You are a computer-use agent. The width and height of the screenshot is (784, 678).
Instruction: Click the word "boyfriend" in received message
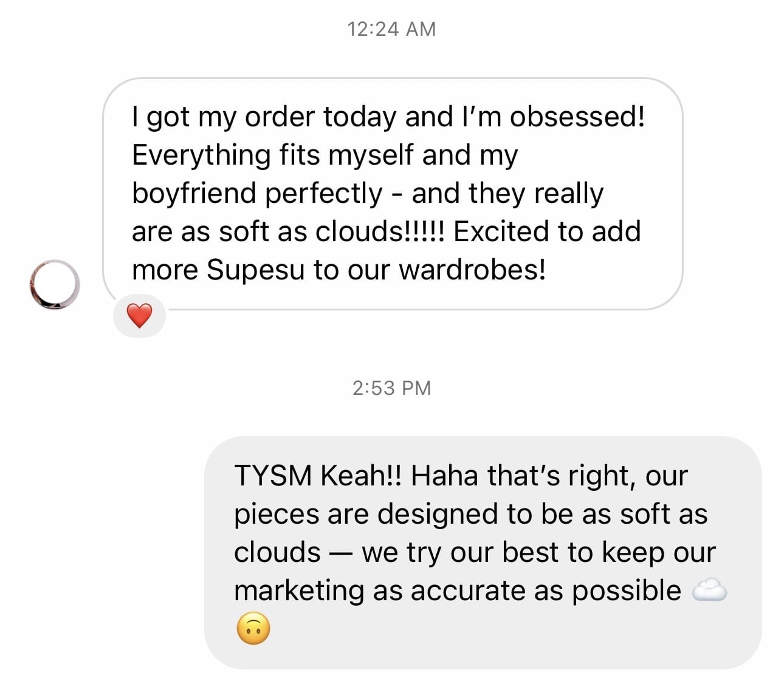coord(194,193)
